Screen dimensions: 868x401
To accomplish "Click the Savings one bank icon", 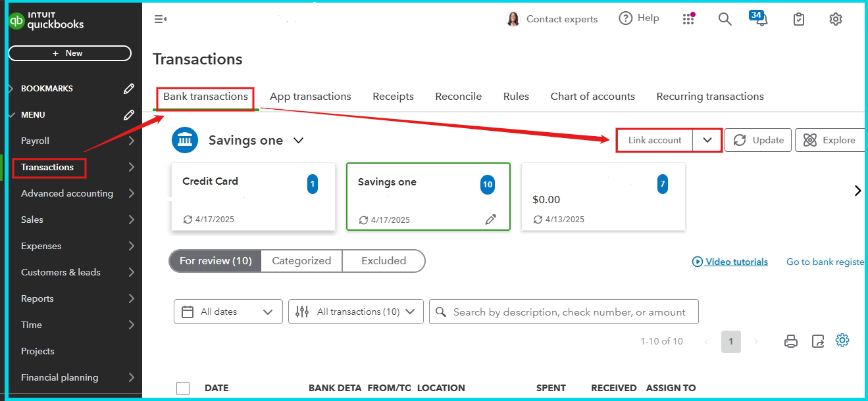I will [185, 140].
